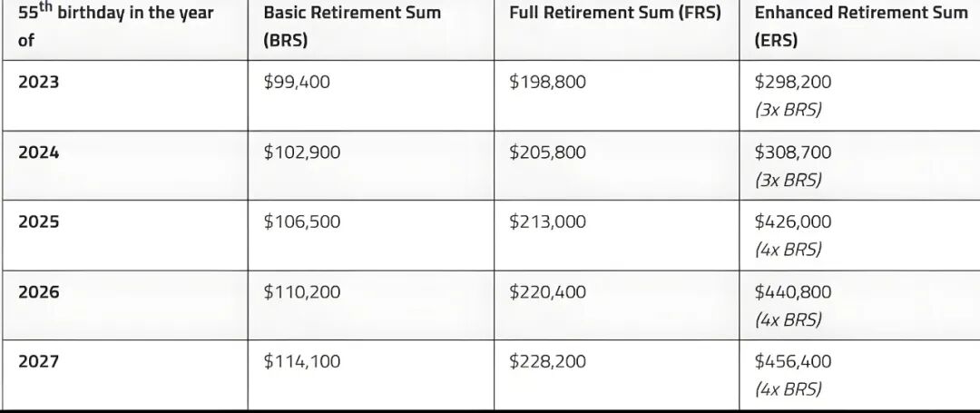Click the $213,000 FRS value
The width and height of the screenshot is (980, 413).
pyautogui.click(x=548, y=221)
